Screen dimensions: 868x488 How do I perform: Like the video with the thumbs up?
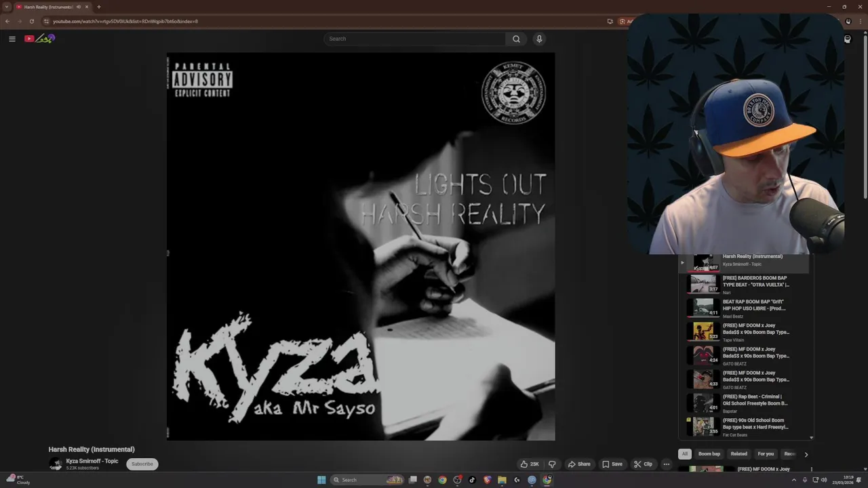pyautogui.click(x=529, y=464)
